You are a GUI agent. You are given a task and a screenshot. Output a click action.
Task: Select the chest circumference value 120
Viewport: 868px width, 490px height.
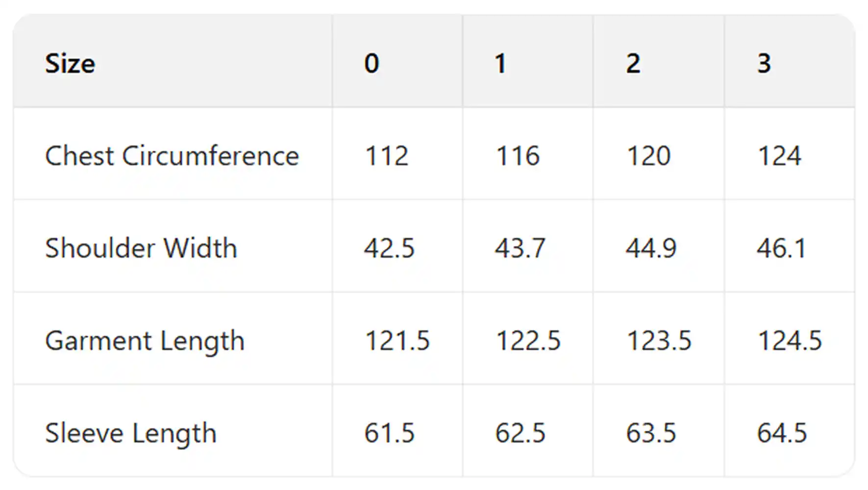coord(648,156)
